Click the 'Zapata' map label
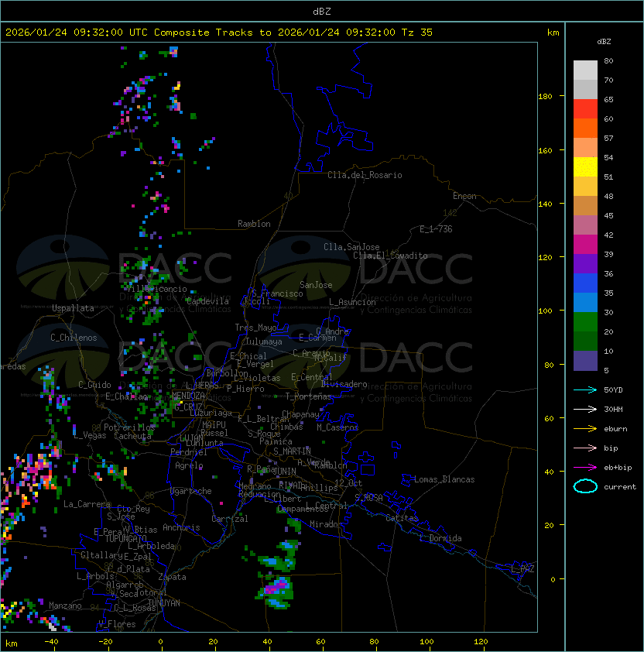Image resolution: width=644 pixels, height=652 pixels. (x=172, y=577)
